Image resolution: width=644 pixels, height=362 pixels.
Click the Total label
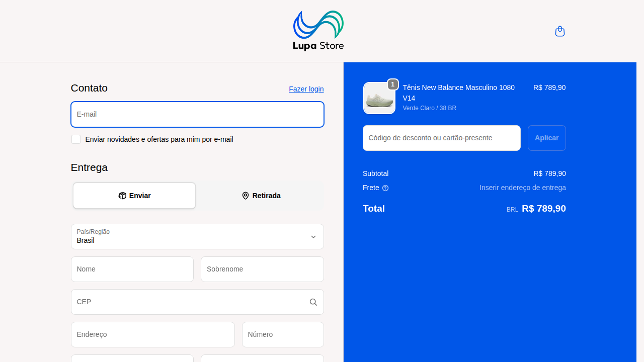(374, 209)
